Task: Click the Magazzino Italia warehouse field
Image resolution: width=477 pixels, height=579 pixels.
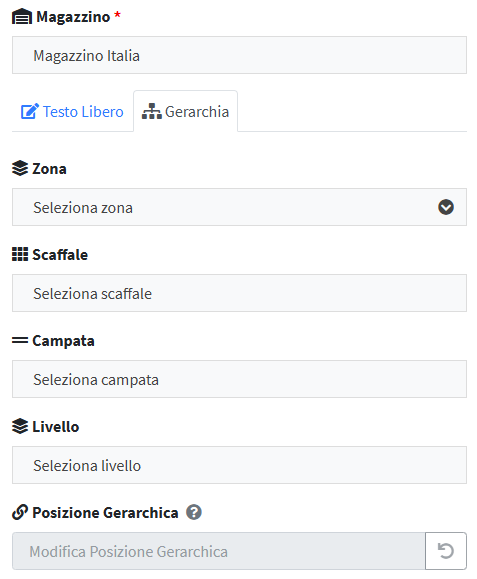Action: pos(239,55)
